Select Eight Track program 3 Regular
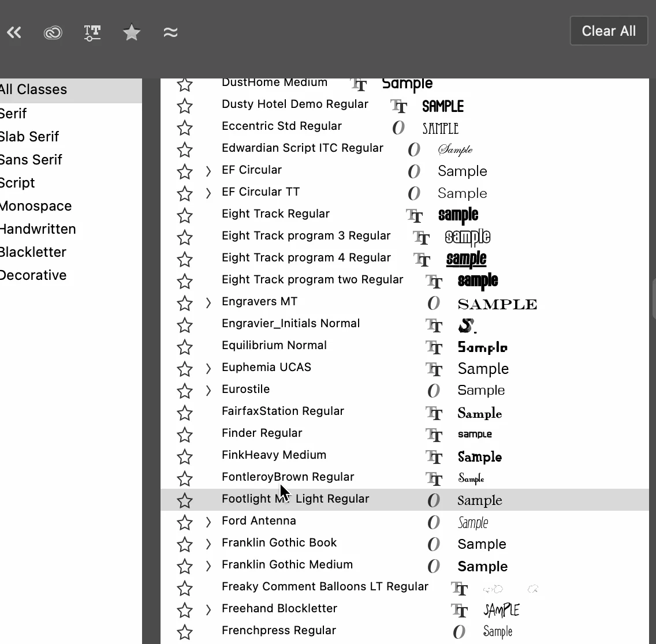This screenshot has height=644, width=656. [x=306, y=235]
